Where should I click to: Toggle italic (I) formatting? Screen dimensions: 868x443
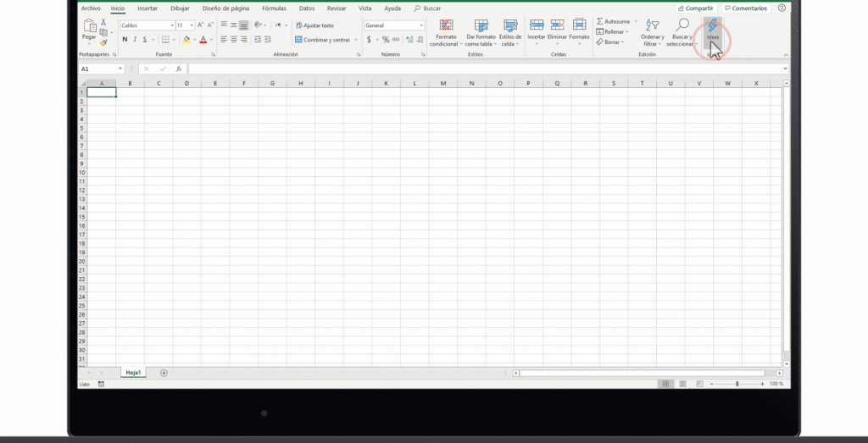point(135,39)
